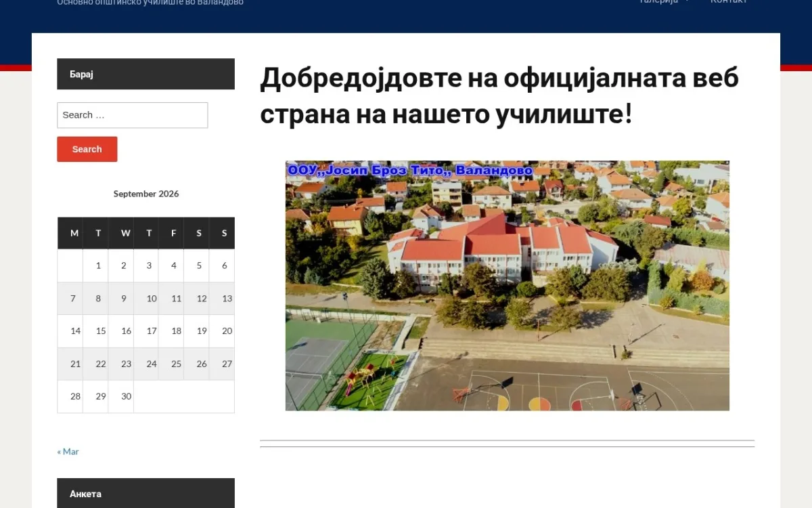
Task: Select calendar day 8
Action: coord(95,298)
